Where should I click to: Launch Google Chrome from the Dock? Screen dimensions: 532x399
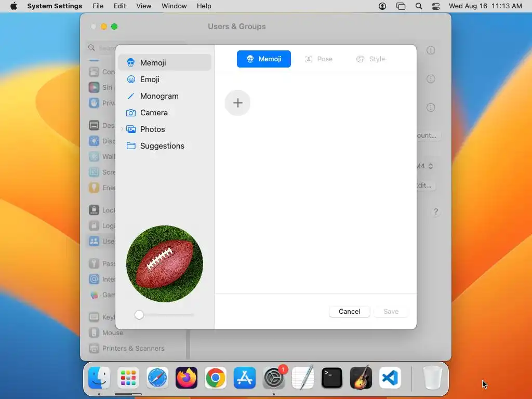[x=216, y=378]
